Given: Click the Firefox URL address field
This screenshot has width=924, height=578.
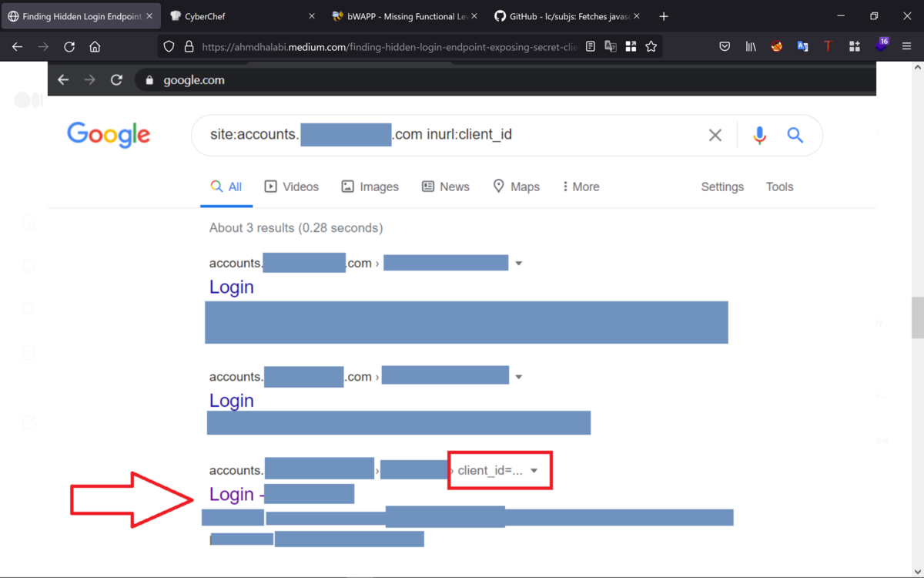Looking at the screenshot, I should [x=389, y=46].
